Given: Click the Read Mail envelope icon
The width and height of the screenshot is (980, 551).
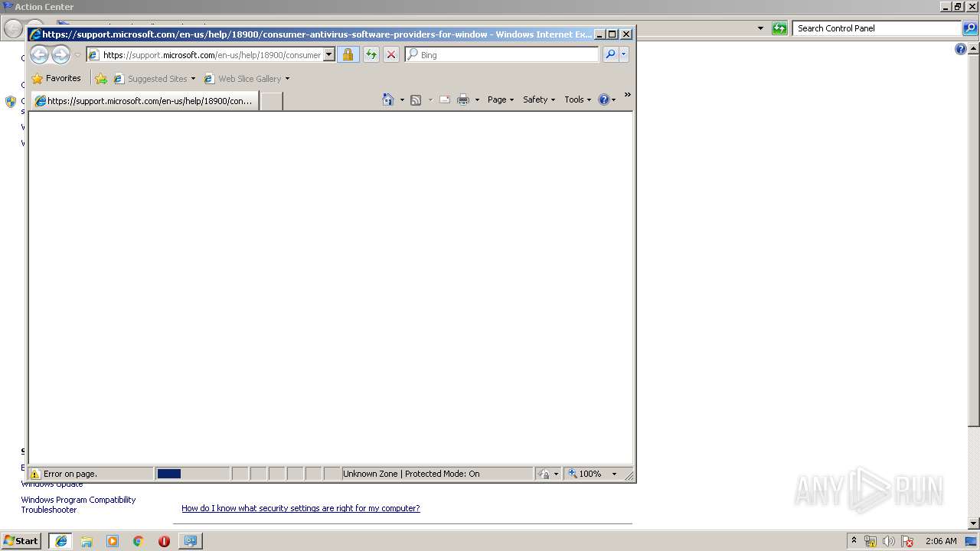Looking at the screenshot, I should click(444, 99).
